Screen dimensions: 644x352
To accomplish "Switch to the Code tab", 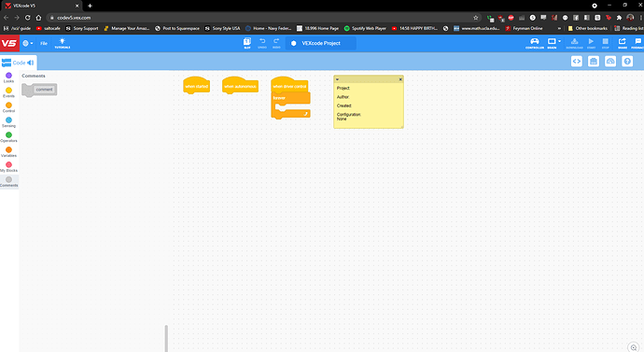I will [19, 63].
